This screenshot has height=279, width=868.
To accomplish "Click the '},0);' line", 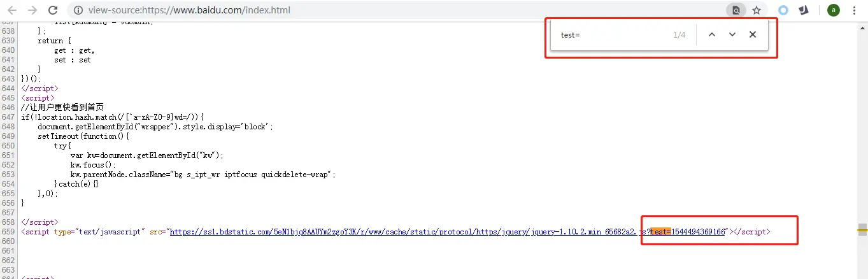I will [x=48, y=194].
